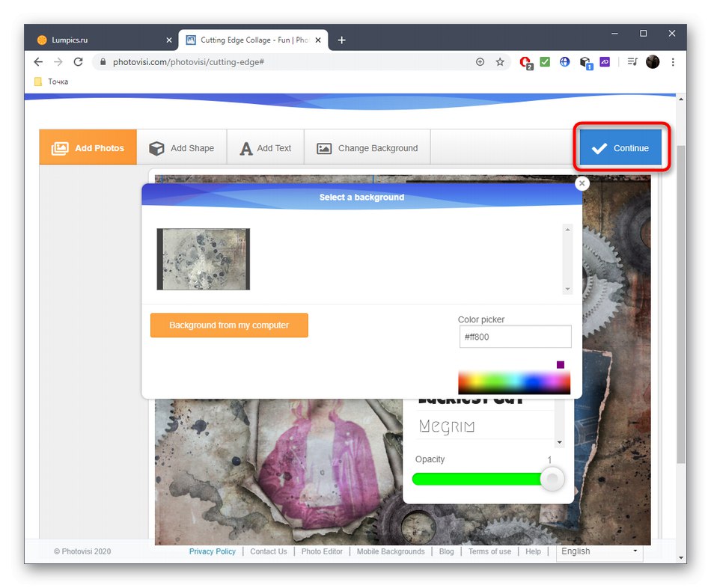Close the Lumpics.ru tab
The image size is (711, 588).
(x=169, y=40)
